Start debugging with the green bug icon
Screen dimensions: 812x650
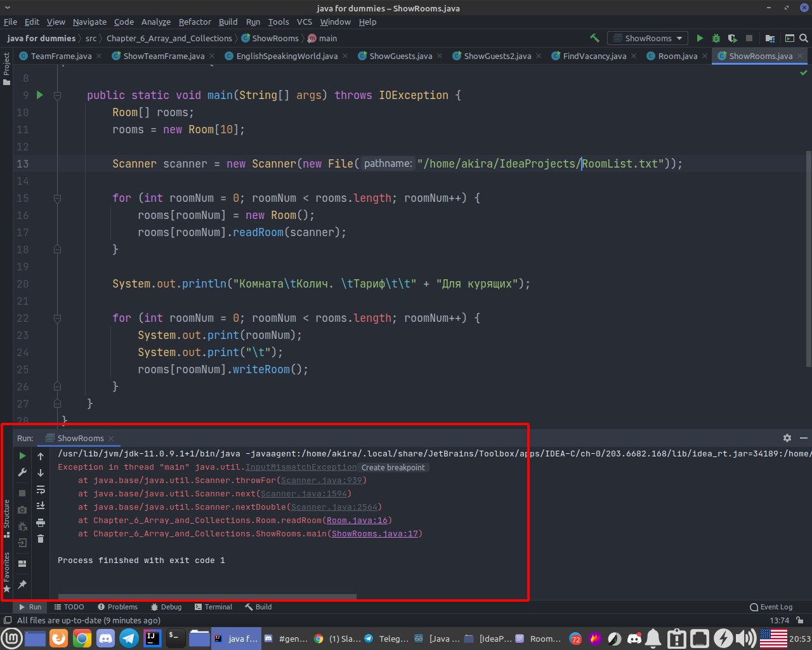click(x=716, y=38)
